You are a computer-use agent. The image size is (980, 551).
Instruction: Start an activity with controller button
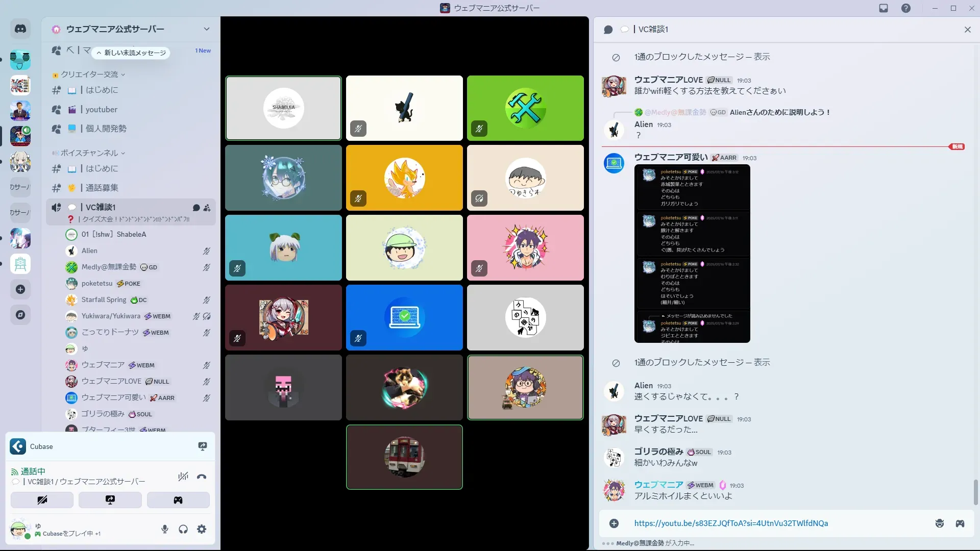tap(178, 500)
